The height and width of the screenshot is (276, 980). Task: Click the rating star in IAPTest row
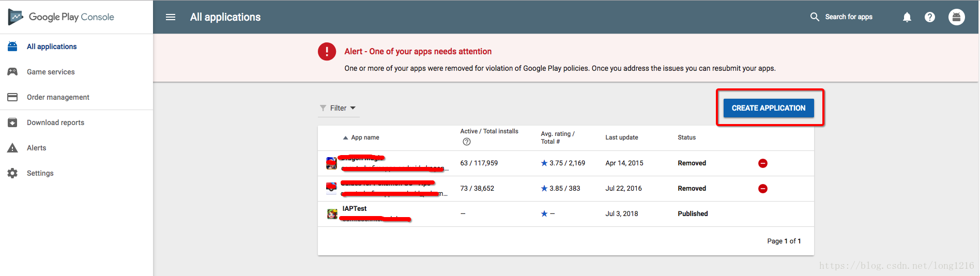544,213
